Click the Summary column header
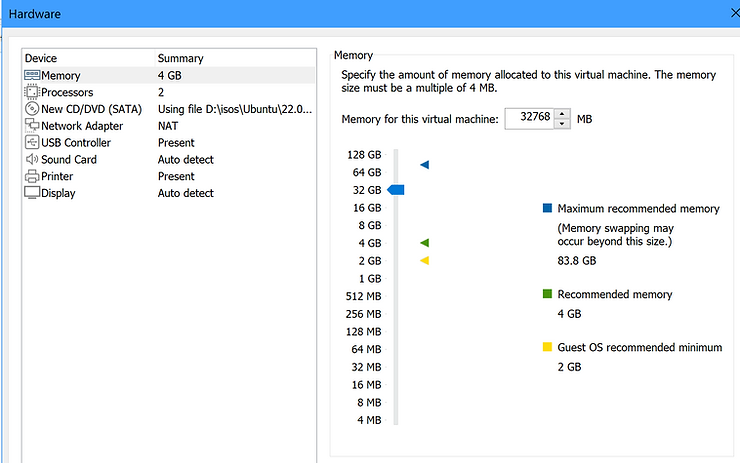The height and width of the screenshot is (463, 740). [x=180, y=59]
